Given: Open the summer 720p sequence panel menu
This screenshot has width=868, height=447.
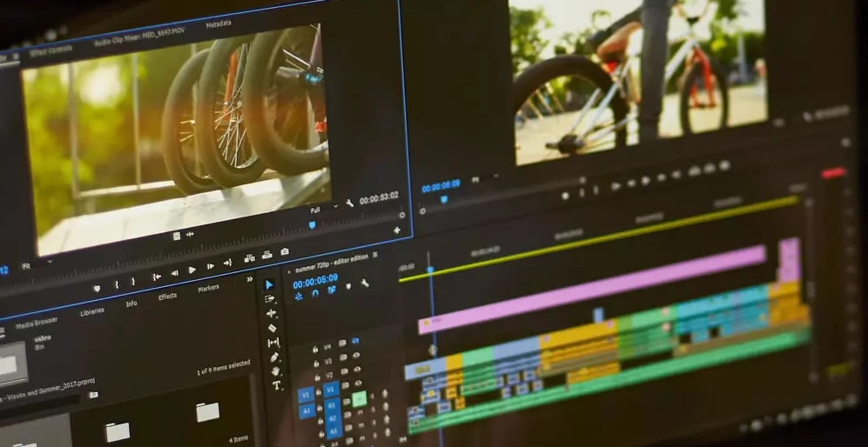Looking at the screenshot, I should click(374, 255).
